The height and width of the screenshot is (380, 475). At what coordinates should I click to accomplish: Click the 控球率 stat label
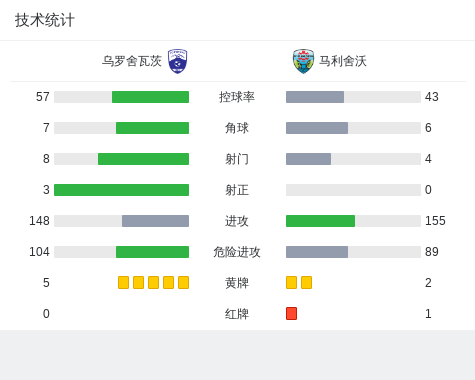[237, 97]
